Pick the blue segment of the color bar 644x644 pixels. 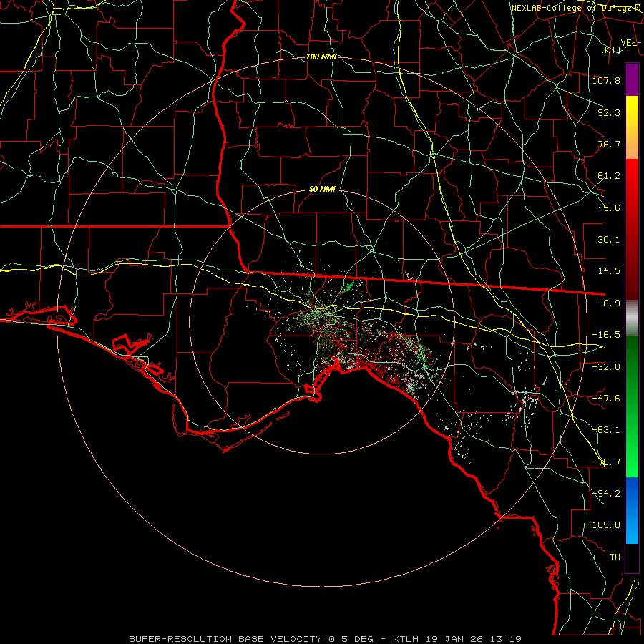click(632, 510)
